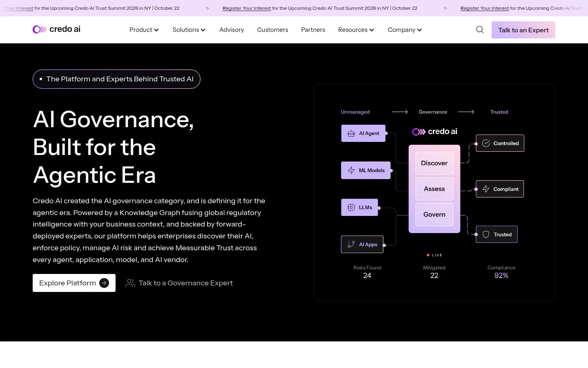Viewport: 588px width, 368px height.
Task: Click the robot icon in AI Agent
Action: click(351, 133)
